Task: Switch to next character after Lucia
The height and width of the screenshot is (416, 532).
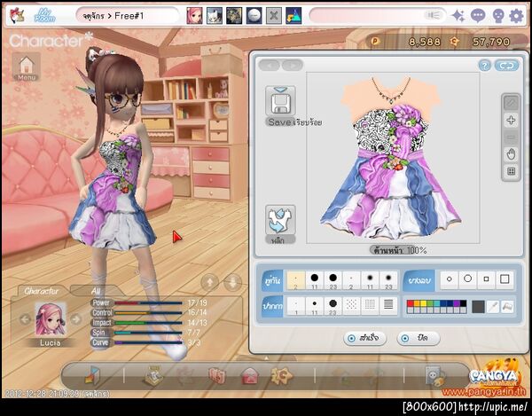Action: tap(76, 319)
